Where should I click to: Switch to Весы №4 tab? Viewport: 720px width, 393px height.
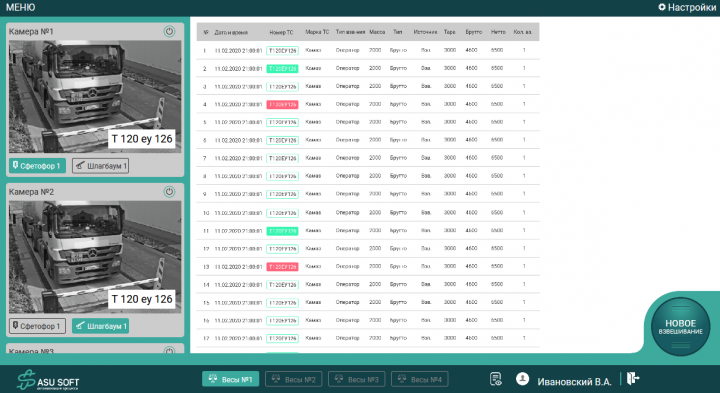click(419, 379)
